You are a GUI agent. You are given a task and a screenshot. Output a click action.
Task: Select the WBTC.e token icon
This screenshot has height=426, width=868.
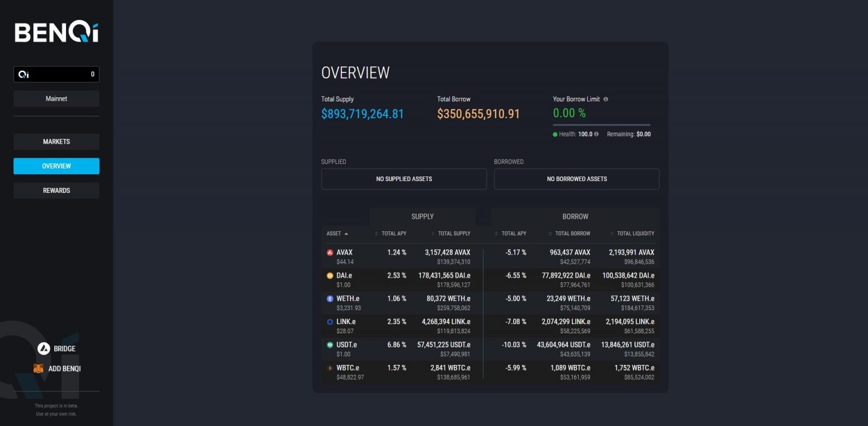pos(329,368)
